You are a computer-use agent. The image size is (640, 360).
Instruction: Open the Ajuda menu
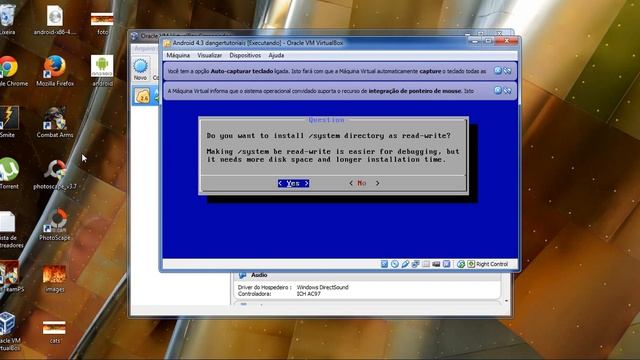[x=276, y=55]
